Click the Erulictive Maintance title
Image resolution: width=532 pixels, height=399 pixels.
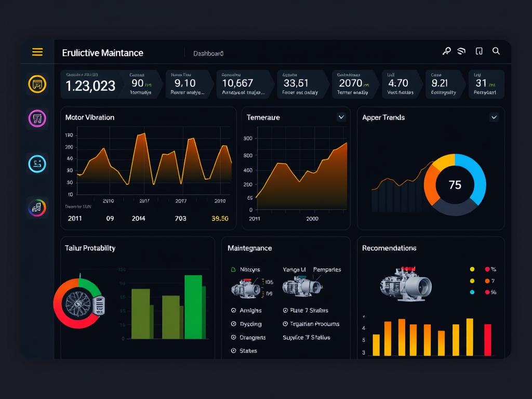pos(102,53)
